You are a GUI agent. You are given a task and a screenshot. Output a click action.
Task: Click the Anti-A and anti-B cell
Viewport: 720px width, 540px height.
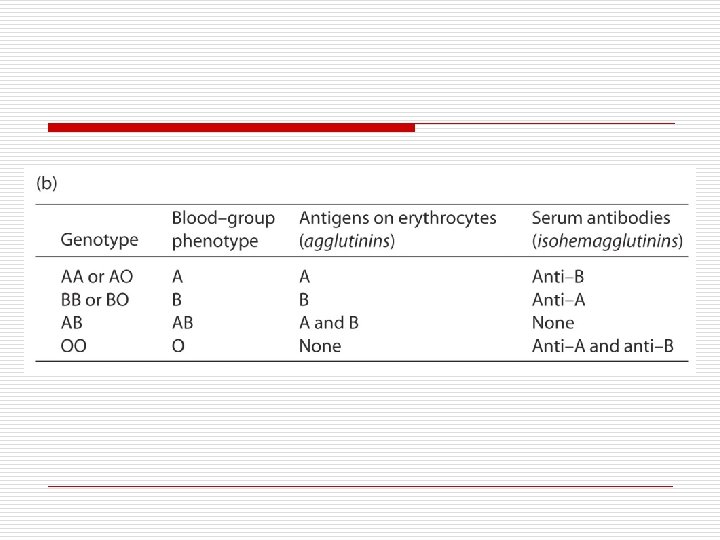[x=610, y=346]
